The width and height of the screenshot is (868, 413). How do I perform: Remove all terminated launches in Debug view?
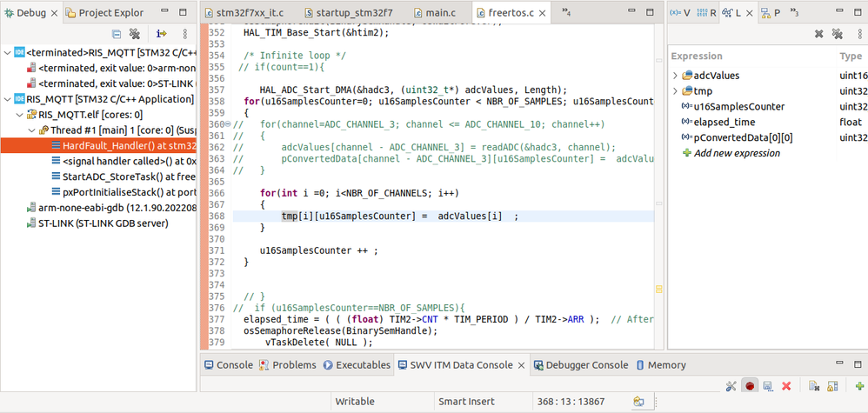pos(135,34)
